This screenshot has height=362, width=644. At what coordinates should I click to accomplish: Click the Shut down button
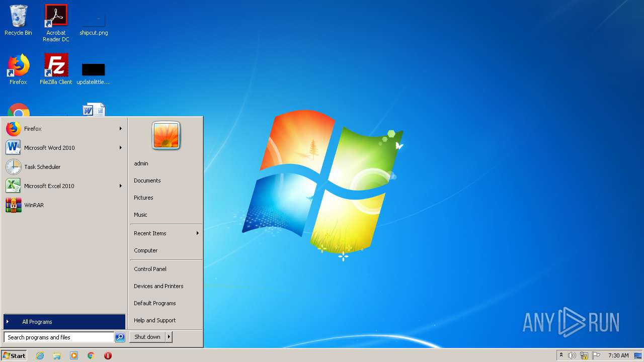point(147,337)
